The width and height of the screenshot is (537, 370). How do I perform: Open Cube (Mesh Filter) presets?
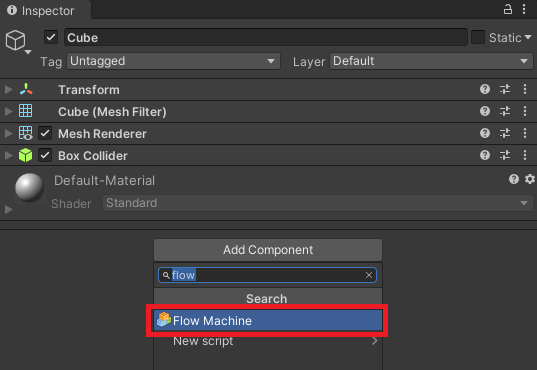[505, 111]
